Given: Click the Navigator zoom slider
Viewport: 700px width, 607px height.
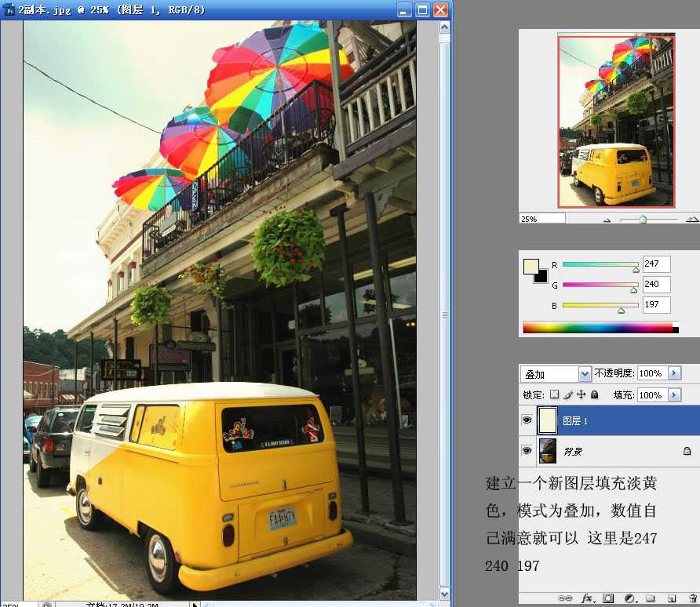Looking at the screenshot, I should pyautogui.click(x=649, y=219).
